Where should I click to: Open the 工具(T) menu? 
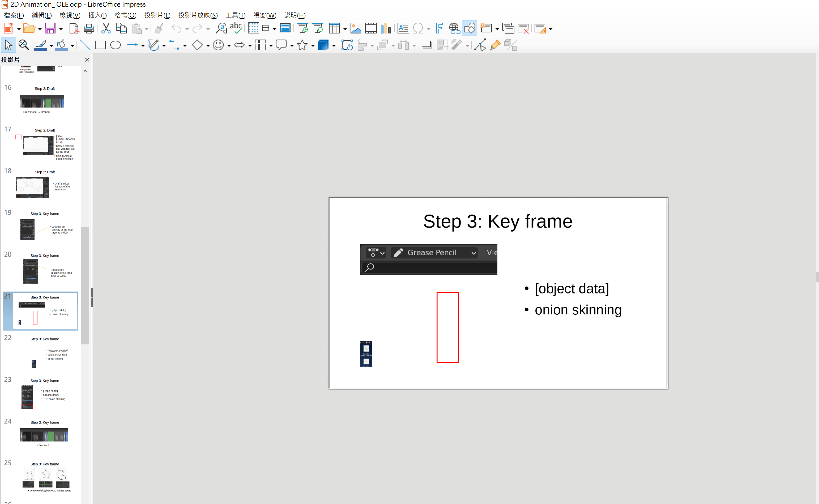(x=235, y=15)
